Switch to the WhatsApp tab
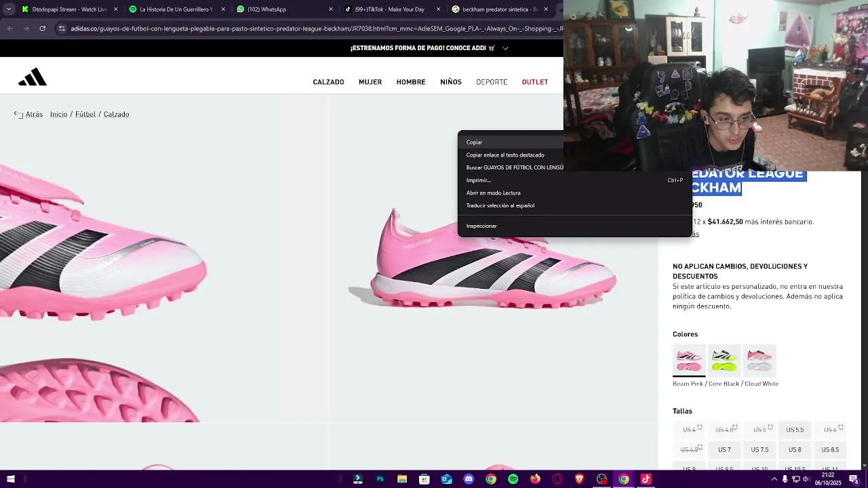The width and height of the screenshot is (868, 488). click(285, 9)
